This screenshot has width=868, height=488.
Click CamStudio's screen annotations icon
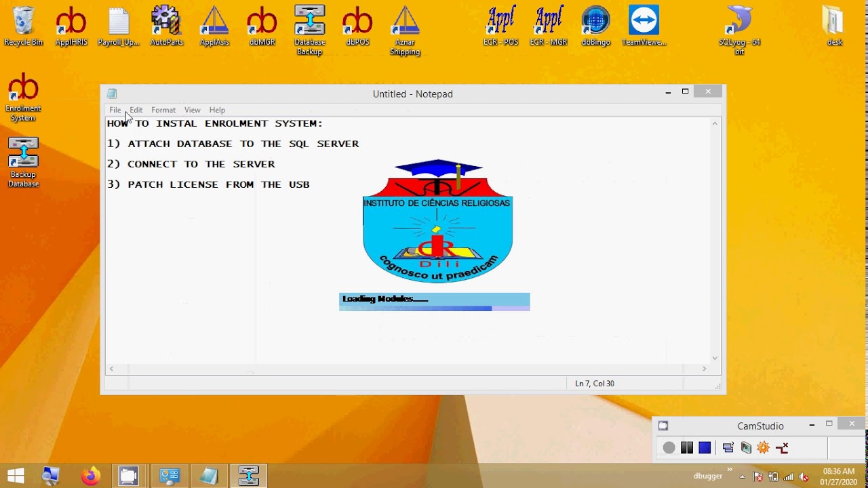click(x=746, y=447)
